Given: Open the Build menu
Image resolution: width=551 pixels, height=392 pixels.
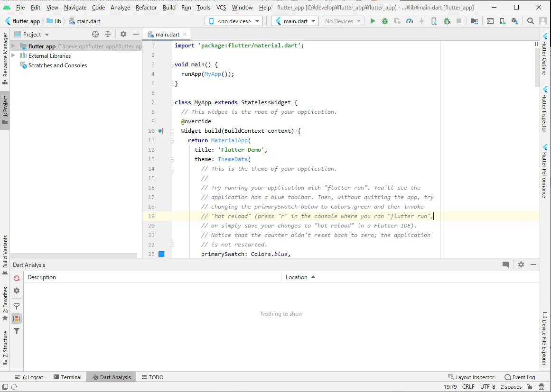Looking at the screenshot, I should [x=169, y=8].
